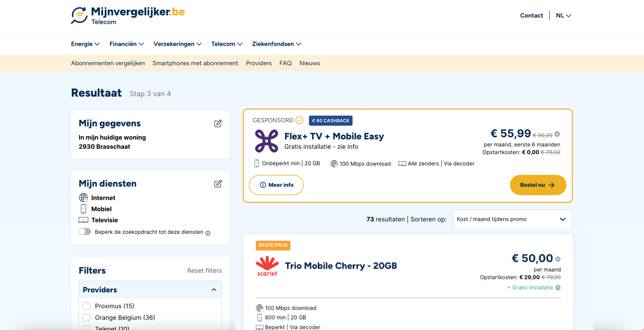
Task: Click the info icon next to Gratis installatie
Action: coord(558,288)
